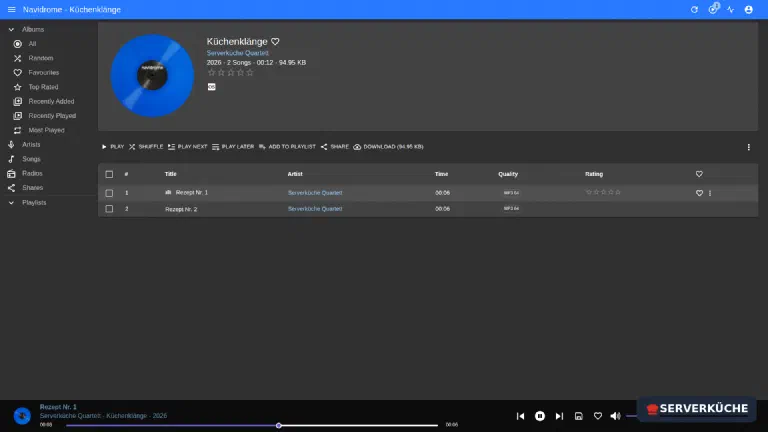Rate the album five stars
The width and height of the screenshot is (768, 432).
[250, 72]
